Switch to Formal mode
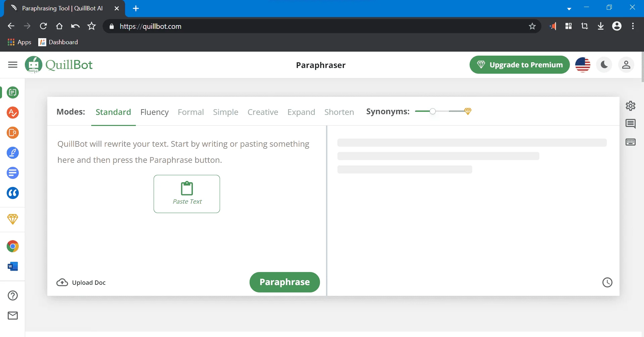644x337 pixels. (x=191, y=112)
